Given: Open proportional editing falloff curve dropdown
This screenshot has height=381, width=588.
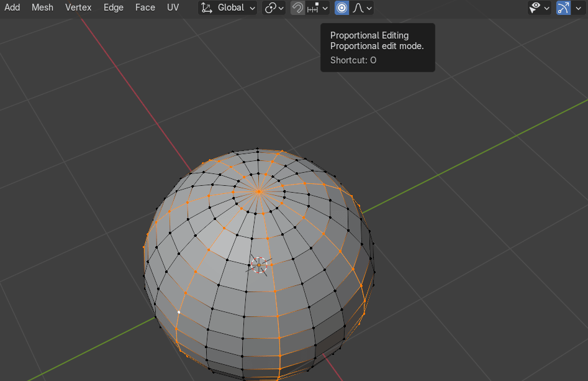Looking at the screenshot, I should 363,8.
